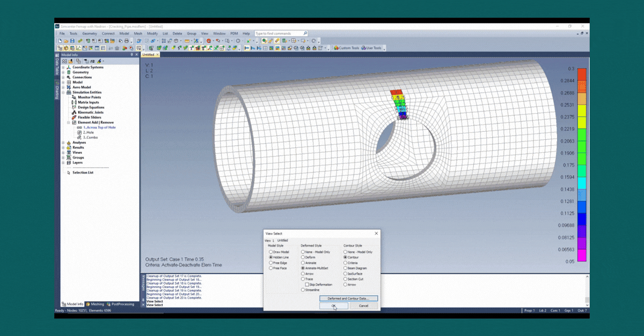Switch to the PostProcessing tab
The width and height of the screenshot is (644, 336).
coord(121,304)
